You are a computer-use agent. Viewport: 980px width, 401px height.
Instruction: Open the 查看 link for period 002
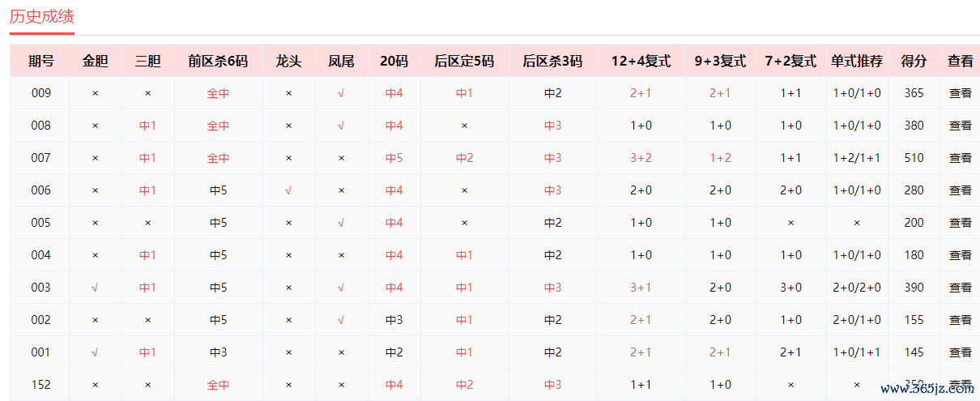coord(960,320)
